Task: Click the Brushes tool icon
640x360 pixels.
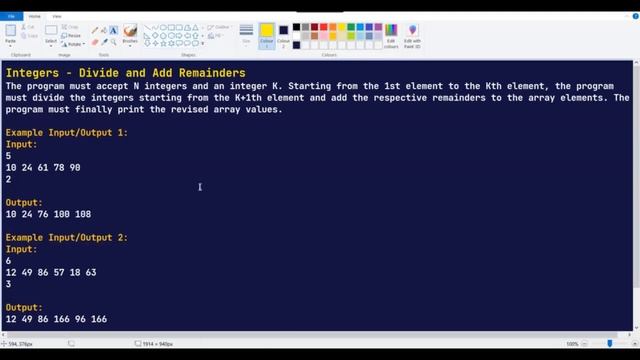Action: (130, 31)
